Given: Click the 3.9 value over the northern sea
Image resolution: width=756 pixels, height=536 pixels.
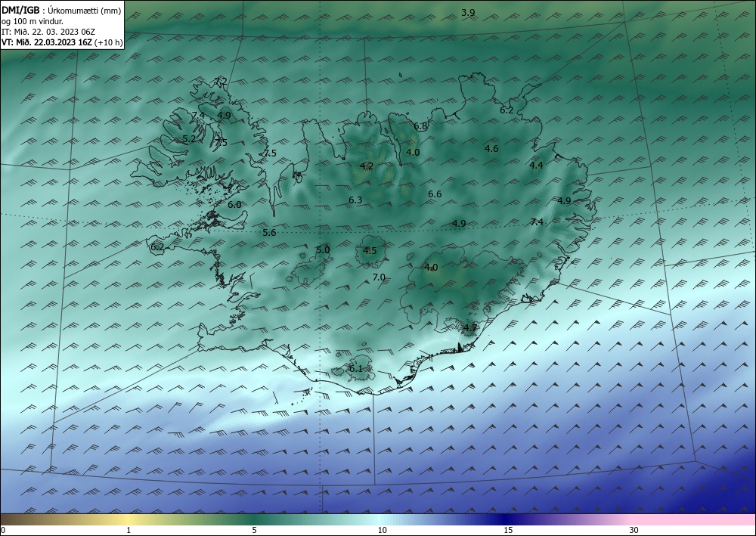Looking at the screenshot, I should tap(468, 13).
